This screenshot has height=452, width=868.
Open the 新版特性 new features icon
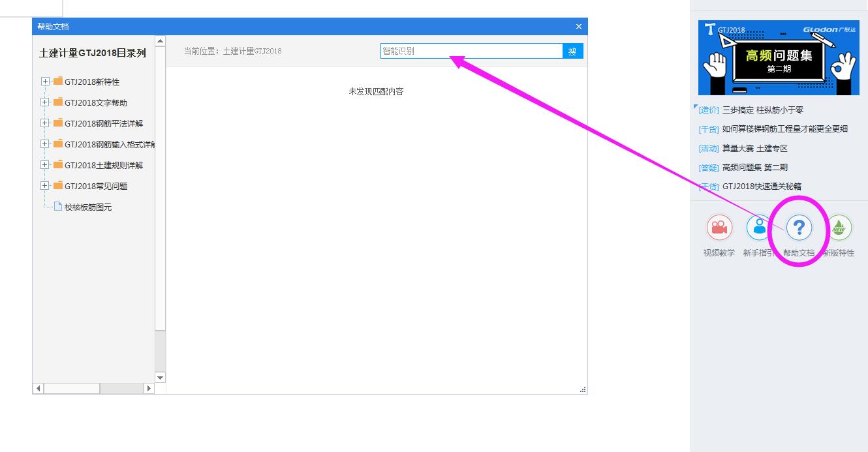click(x=839, y=228)
